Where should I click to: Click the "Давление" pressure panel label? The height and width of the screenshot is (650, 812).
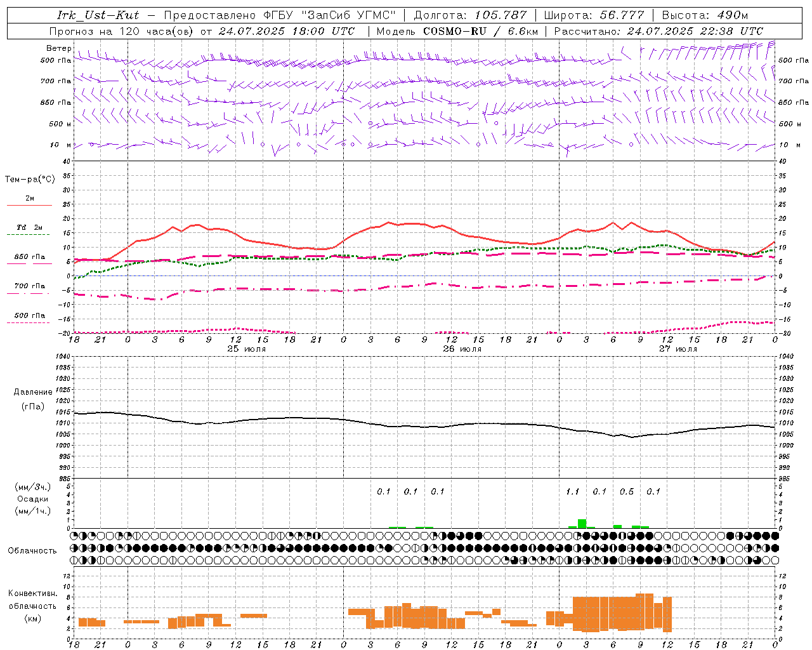tap(33, 392)
